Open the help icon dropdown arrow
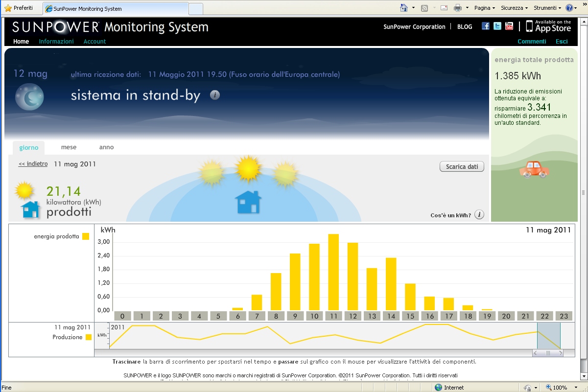 [x=576, y=8]
